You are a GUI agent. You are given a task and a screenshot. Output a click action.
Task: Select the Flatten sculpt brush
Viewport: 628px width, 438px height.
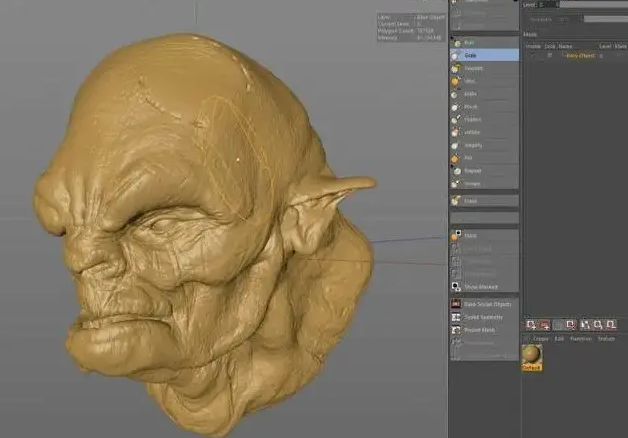(x=484, y=119)
